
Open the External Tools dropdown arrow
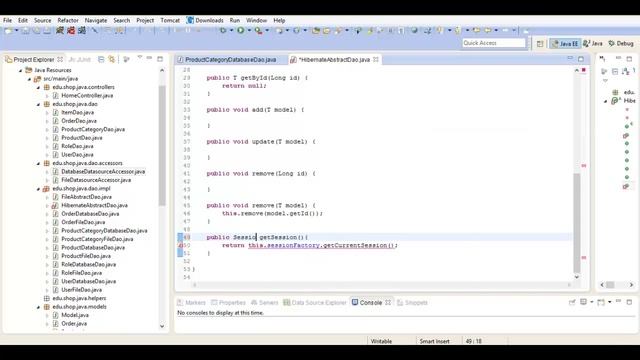point(267,30)
